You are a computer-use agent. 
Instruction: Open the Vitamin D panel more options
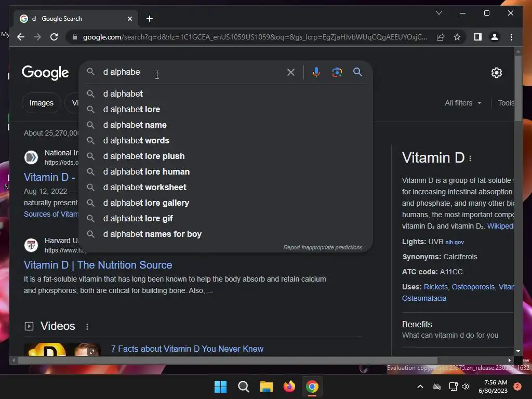pos(470,158)
